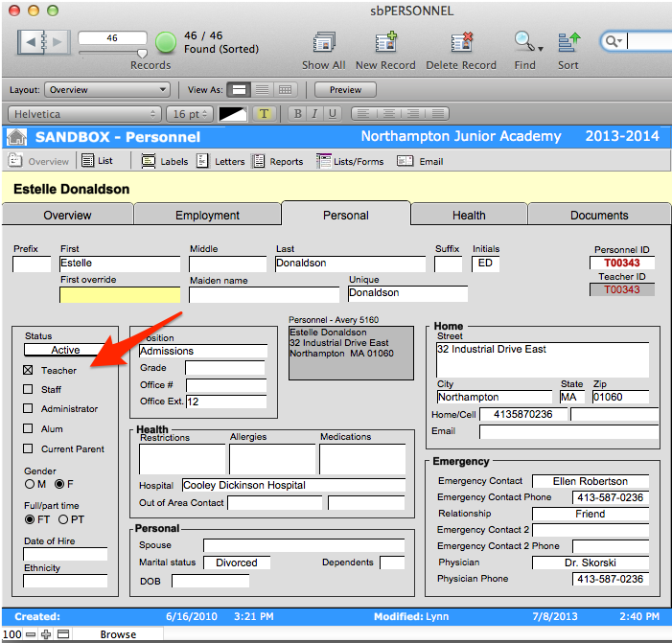Click the Show All records icon

pyautogui.click(x=323, y=43)
